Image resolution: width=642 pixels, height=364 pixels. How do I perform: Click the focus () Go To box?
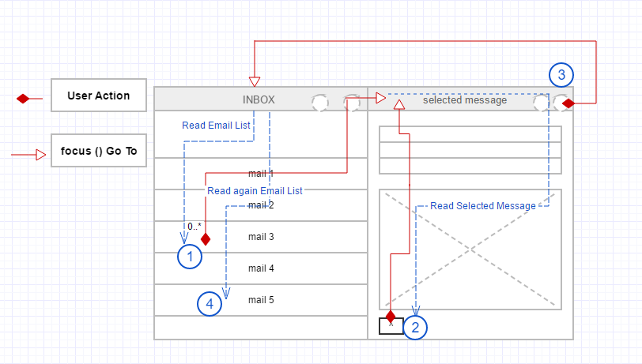tap(99, 151)
